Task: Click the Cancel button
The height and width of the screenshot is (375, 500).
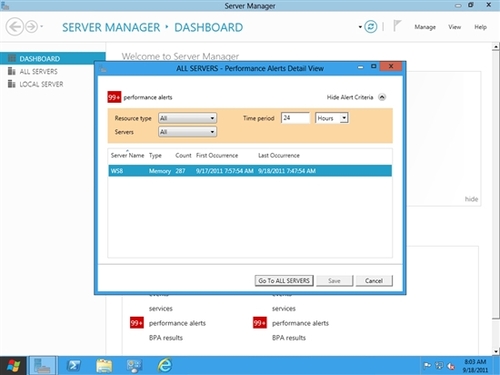Action: coord(374,281)
